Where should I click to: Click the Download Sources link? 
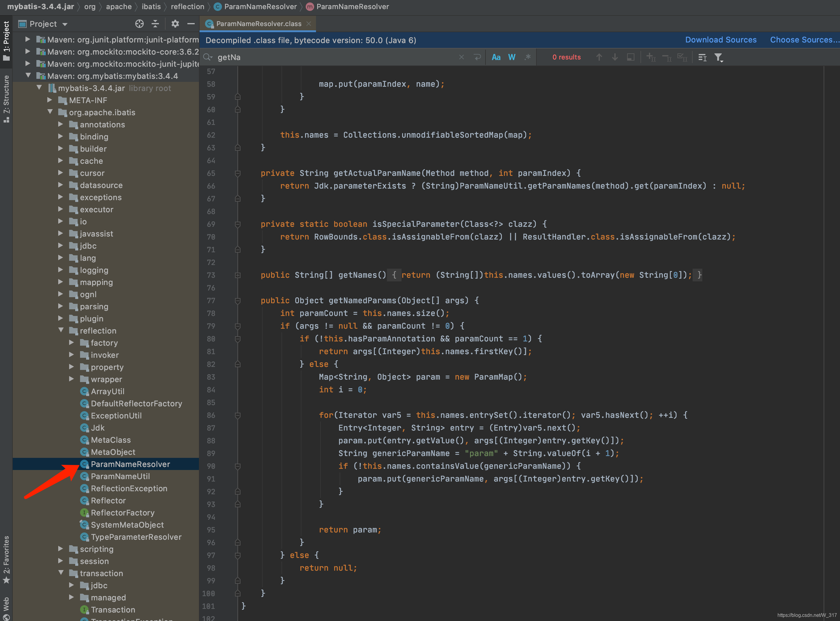(x=721, y=40)
